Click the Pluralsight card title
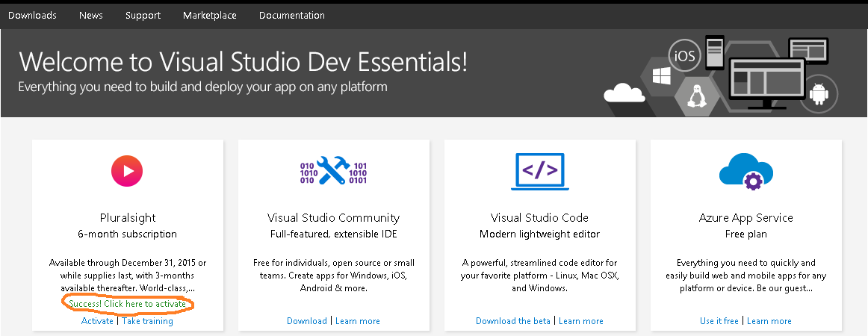868x336 pixels. coord(128,218)
